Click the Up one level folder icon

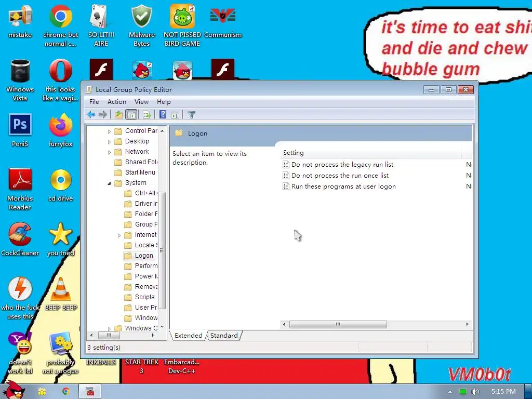click(x=118, y=115)
